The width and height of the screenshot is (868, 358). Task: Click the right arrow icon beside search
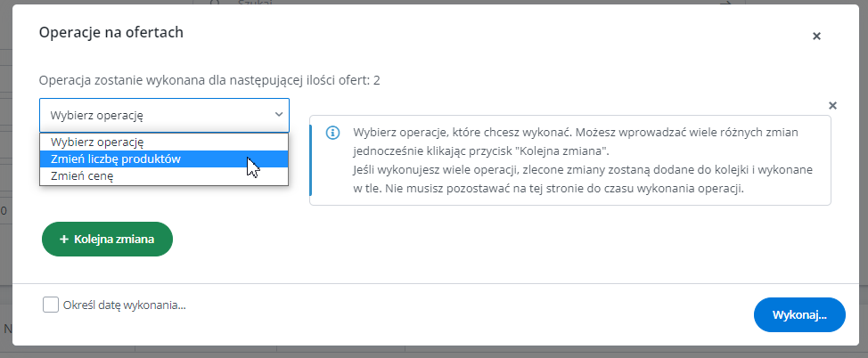pos(725,2)
